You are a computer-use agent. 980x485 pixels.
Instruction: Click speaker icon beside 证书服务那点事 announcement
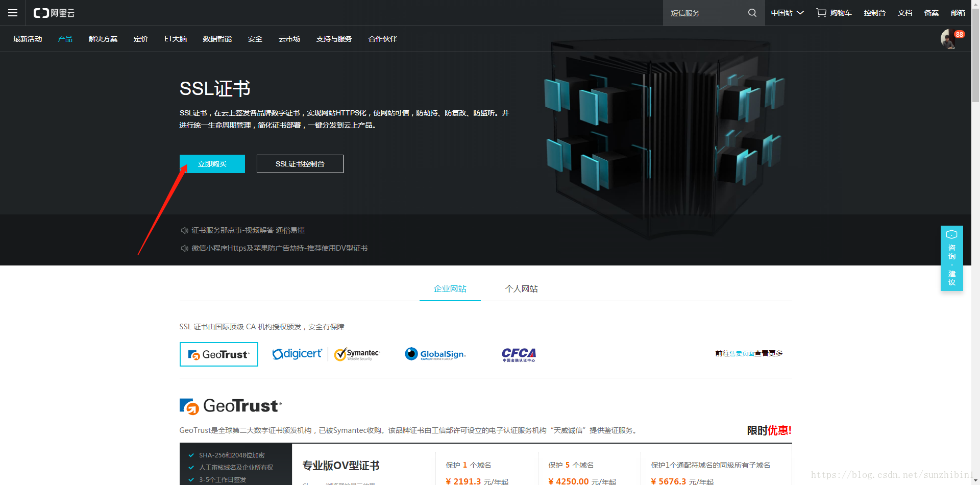coord(185,231)
